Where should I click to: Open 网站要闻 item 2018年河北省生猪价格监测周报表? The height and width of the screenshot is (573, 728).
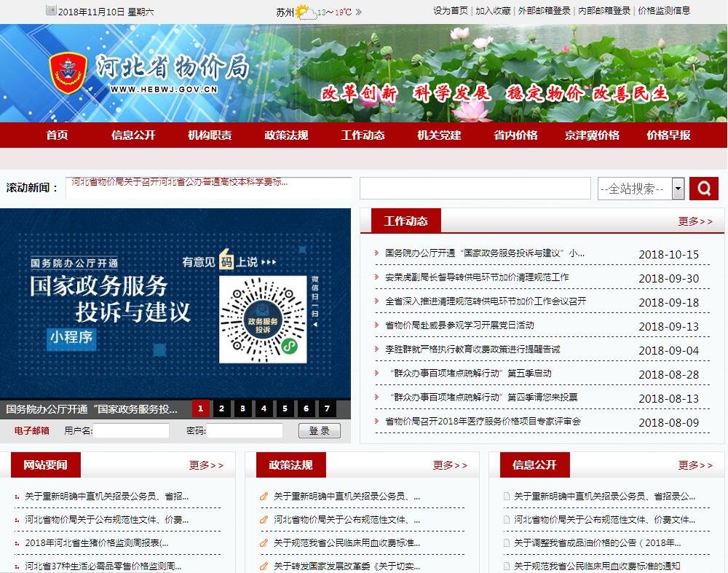[97, 543]
